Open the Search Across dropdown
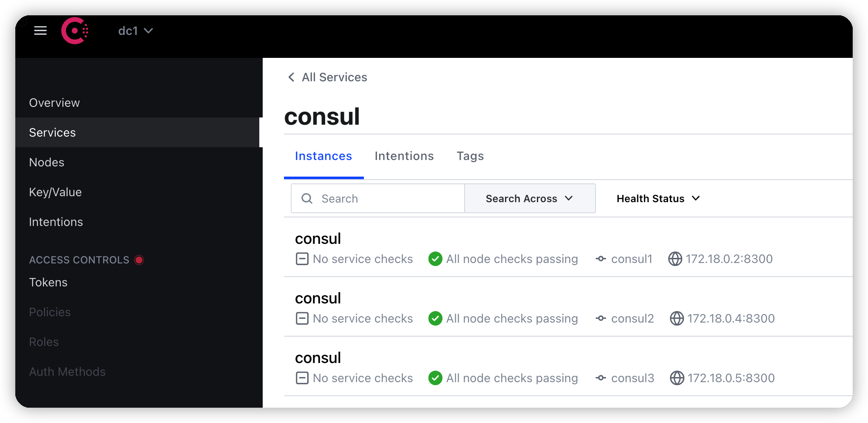 point(530,199)
